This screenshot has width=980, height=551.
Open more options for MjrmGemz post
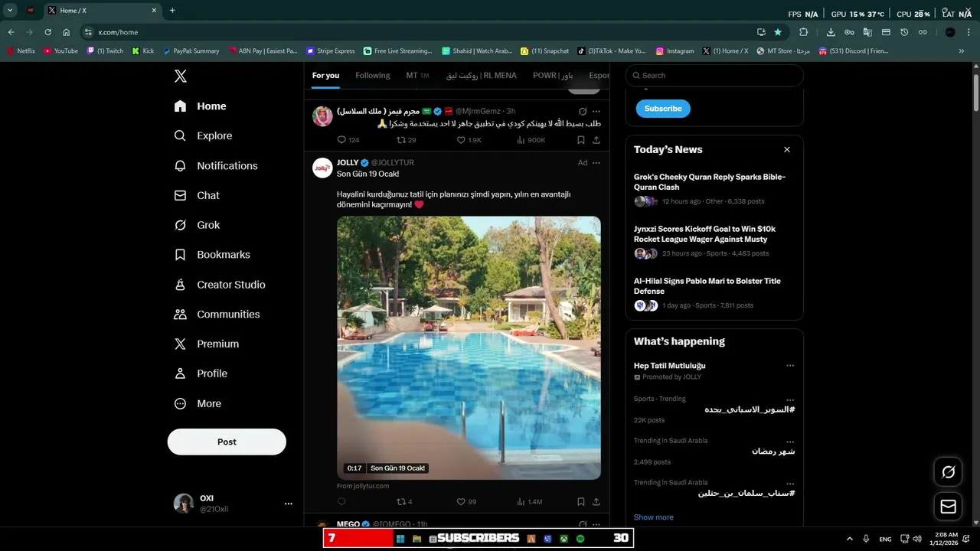(596, 112)
